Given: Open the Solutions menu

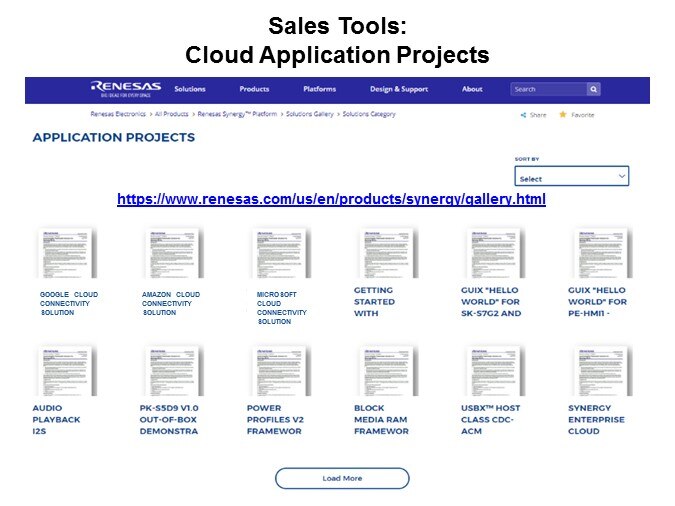Looking at the screenshot, I should coord(189,89).
